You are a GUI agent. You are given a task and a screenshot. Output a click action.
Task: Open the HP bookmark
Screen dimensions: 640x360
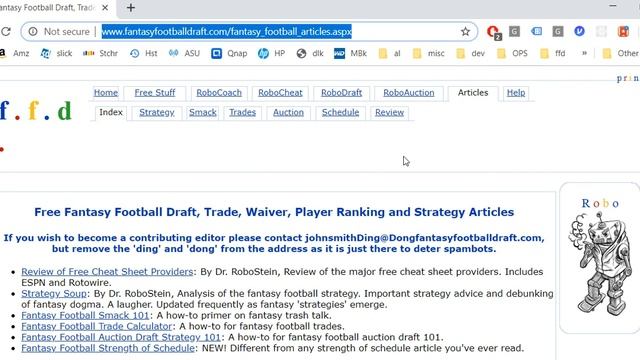click(x=271, y=53)
